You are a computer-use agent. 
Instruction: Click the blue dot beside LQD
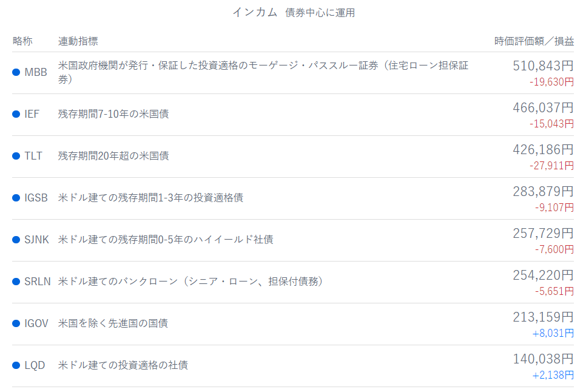tap(16, 365)
